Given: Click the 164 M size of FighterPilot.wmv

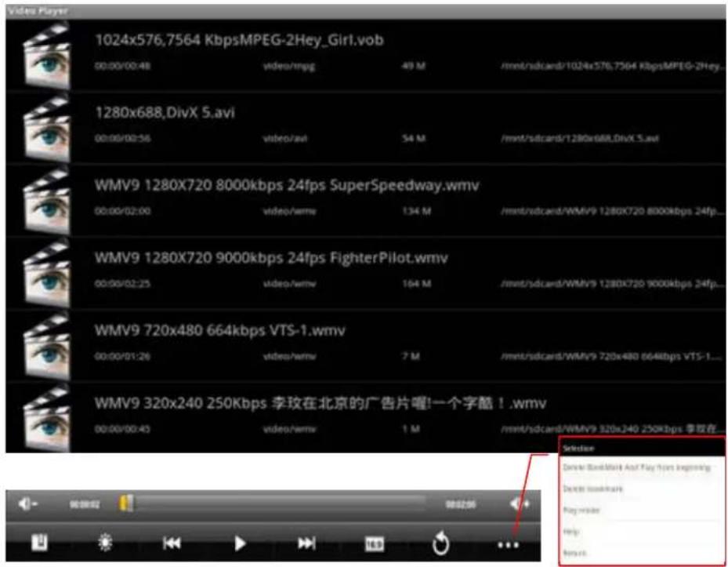Looking at the screenshot, I should click(x=416, y=284).
